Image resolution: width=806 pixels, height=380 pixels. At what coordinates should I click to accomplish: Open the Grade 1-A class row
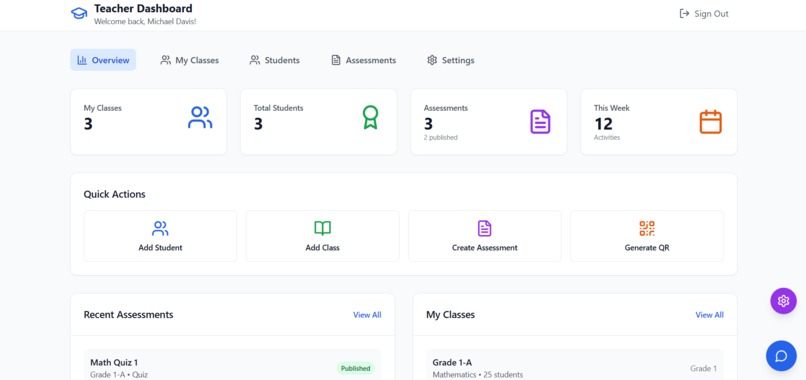tap(575, 365)
